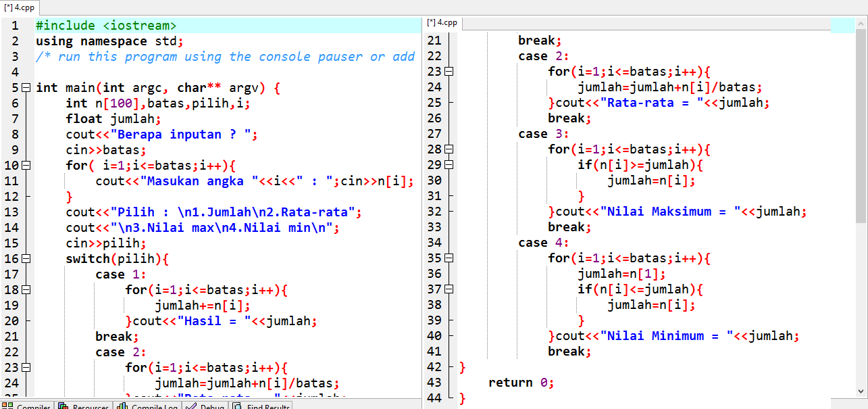Collapse the main function fold at line 5
The width and height of the screenshot is (868, 409).
pos(26,87)
